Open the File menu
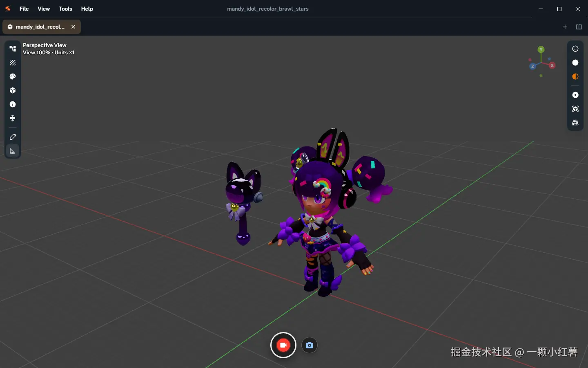588x368 pixels. [24, 9]
